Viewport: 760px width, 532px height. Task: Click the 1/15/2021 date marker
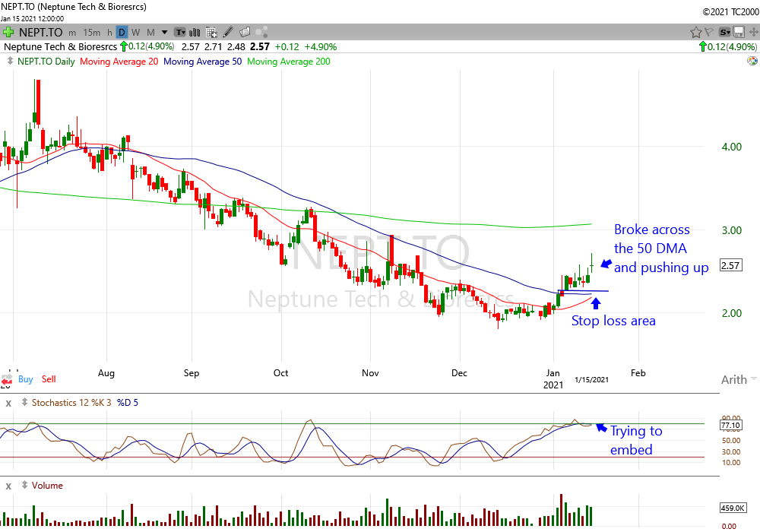pos(591,379)
